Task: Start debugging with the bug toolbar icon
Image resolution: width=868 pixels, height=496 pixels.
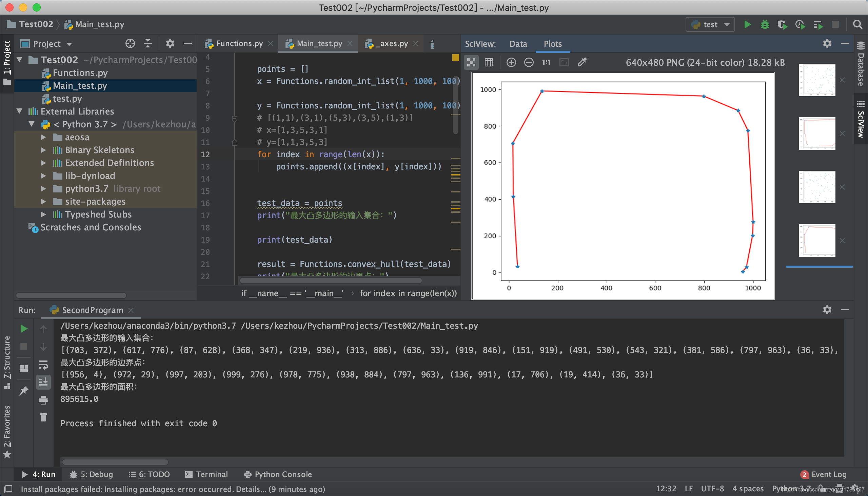Action: click(x=765, y=24)
